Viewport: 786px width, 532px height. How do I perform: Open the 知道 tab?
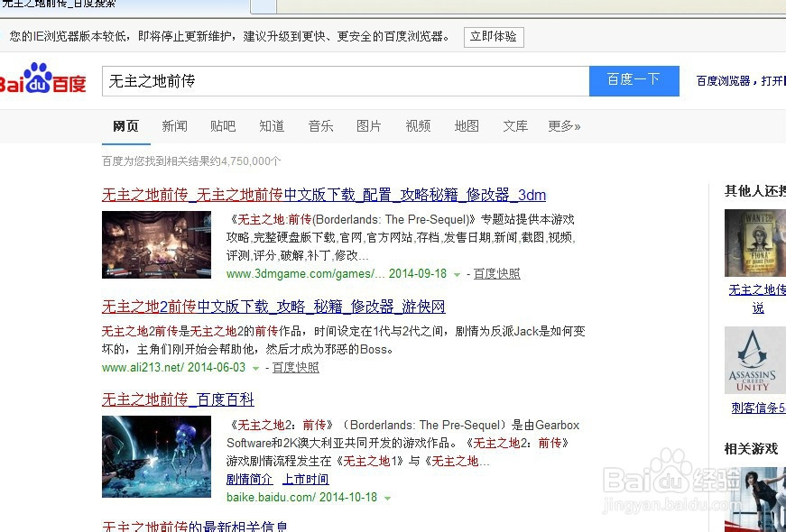point(272,126)
